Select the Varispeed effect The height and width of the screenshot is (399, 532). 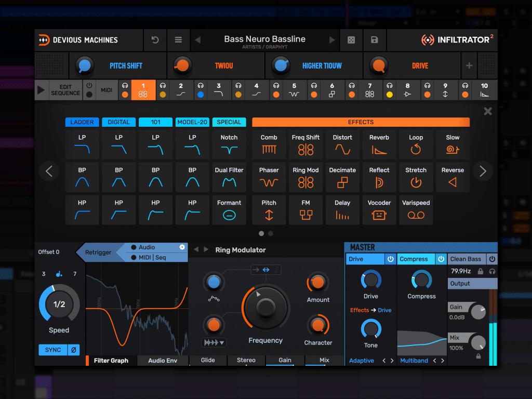416,210
